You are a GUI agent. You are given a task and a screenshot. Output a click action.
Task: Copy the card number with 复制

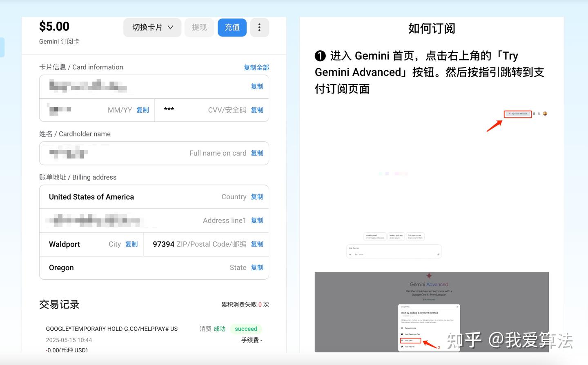click(257, 86)
